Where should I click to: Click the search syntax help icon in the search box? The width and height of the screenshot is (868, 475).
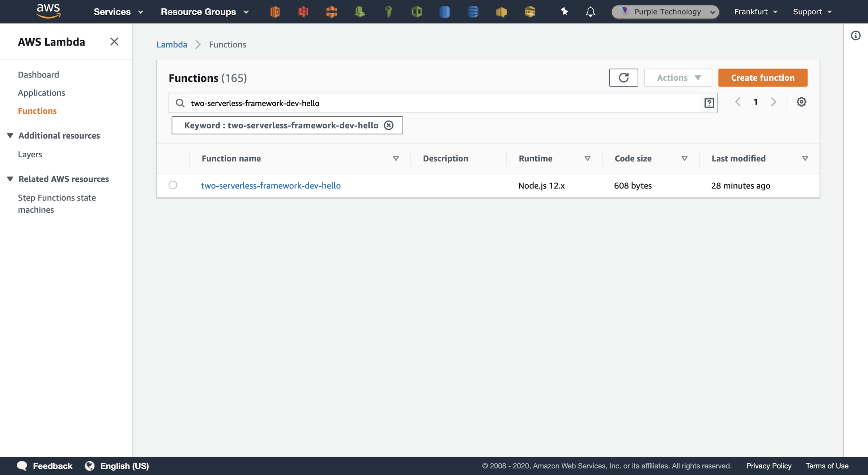tap(709, 103)
